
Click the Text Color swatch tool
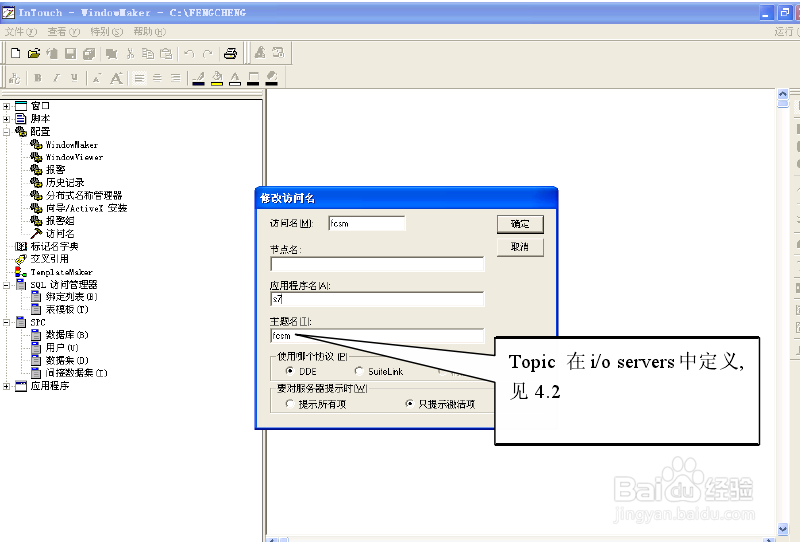235,78
